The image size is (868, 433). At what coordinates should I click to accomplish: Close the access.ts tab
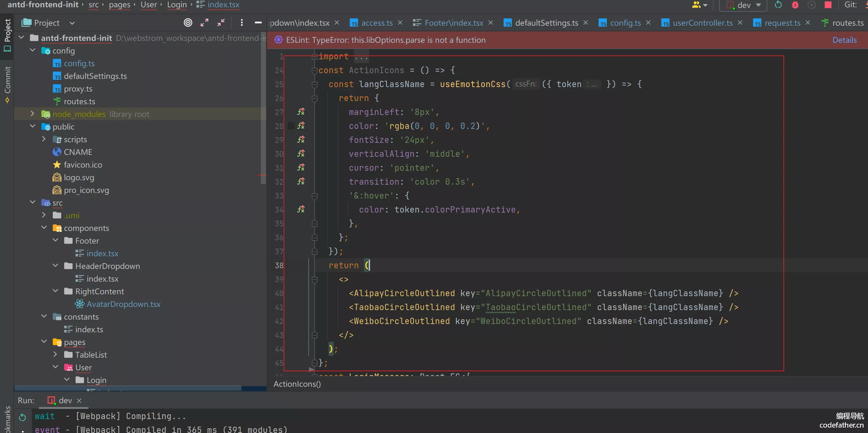(x=400, y=22)
